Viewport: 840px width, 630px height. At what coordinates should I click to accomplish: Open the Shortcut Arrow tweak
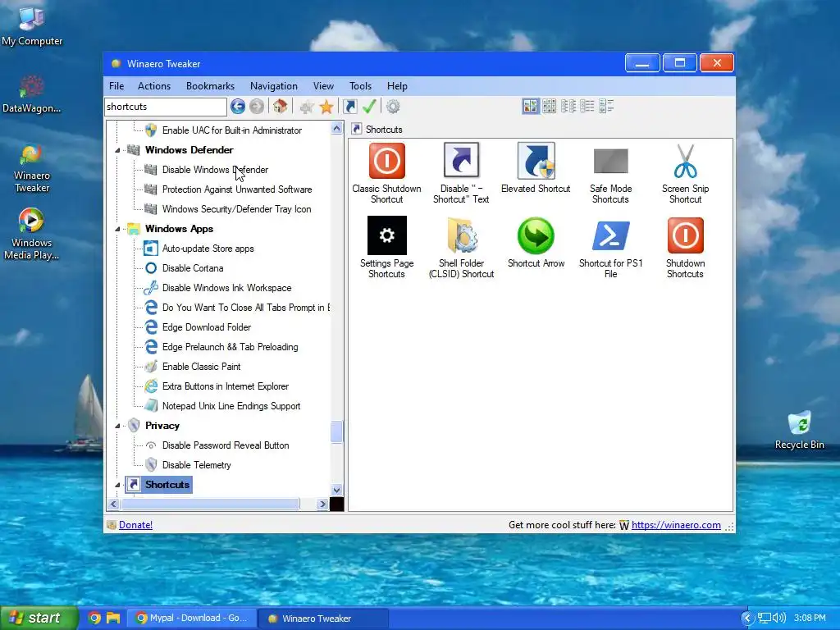pyautogui.click(x=536, y=242)
